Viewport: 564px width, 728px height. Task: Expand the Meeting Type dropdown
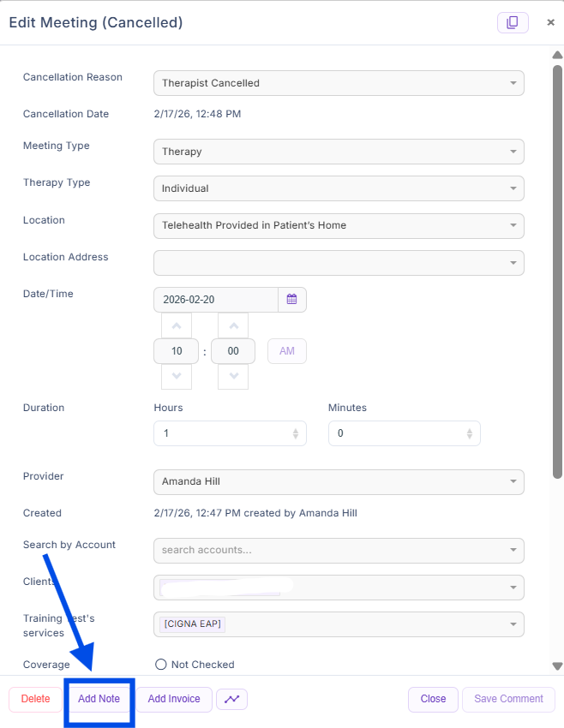339,152
